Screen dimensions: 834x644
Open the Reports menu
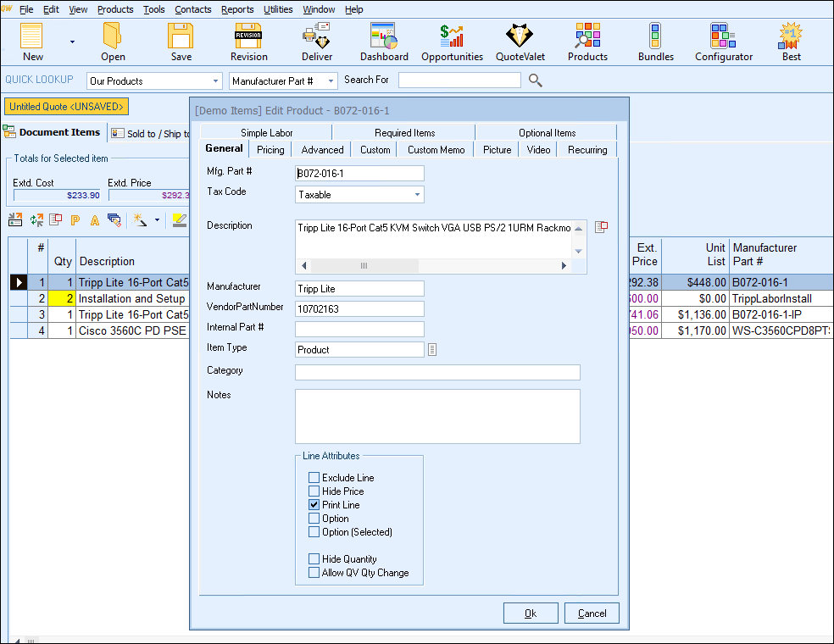coord(237,9)
